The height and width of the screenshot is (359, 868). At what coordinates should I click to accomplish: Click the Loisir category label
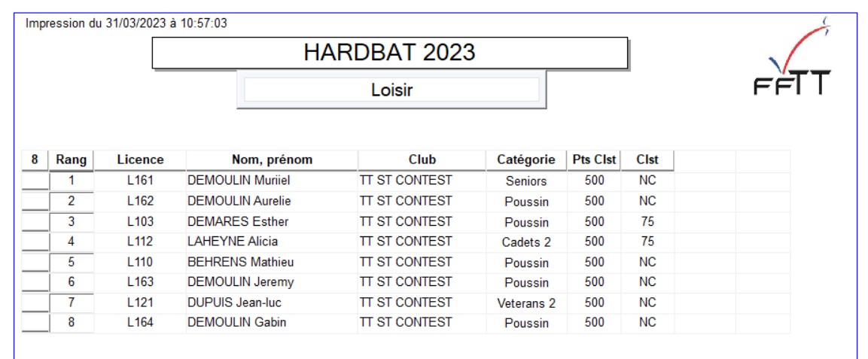click(x=392, y=90)
